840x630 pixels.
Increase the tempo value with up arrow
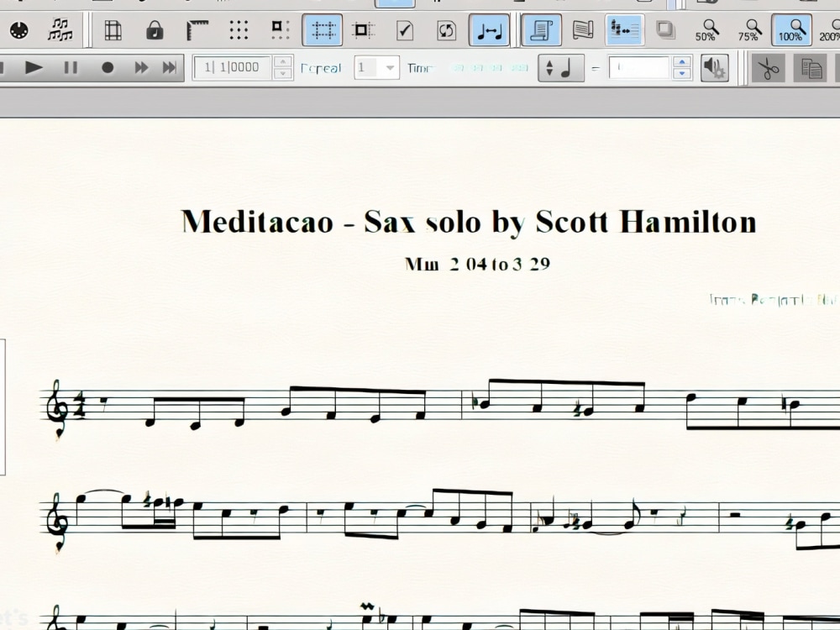click(681, 62)
